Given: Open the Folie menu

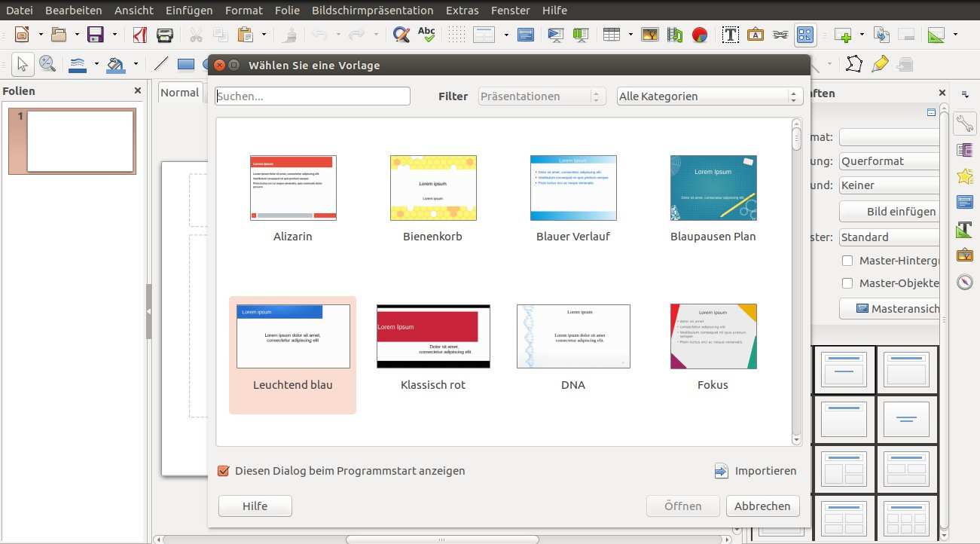Looking at the screenshot, I should (x=287, y=11).
